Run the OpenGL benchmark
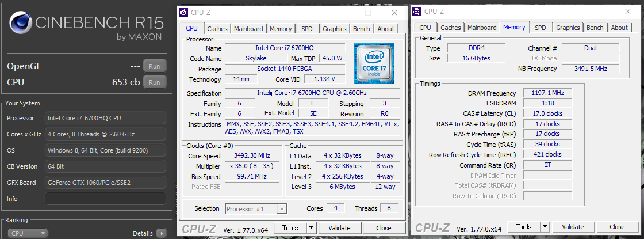This screenshot has width=644, height=239. [x=154, y=66]
